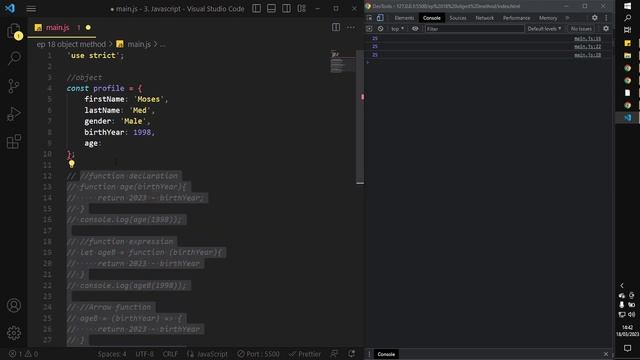Click the editor minimap preview
The image size is (640, 360).
click(342, 63)
